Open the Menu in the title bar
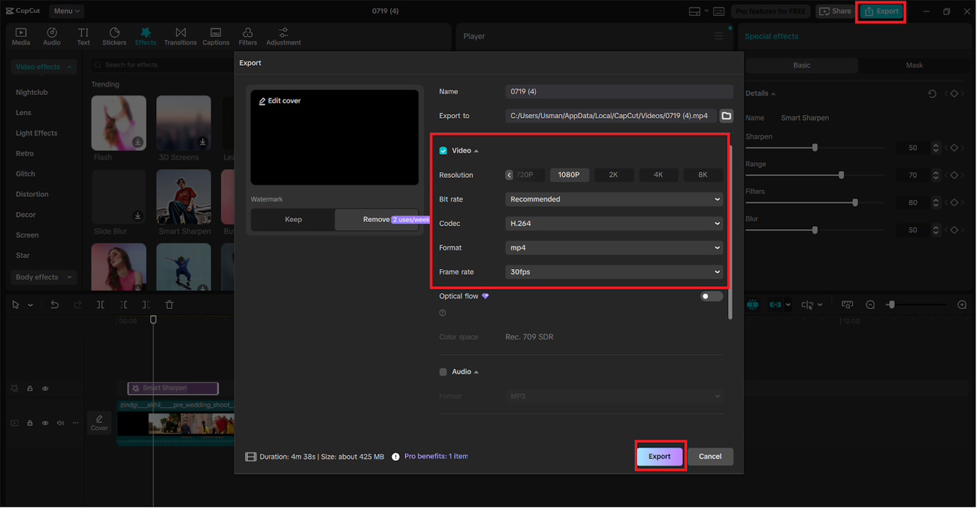Image resolution: width=980 pixels, height=518 pixels. 67,11
